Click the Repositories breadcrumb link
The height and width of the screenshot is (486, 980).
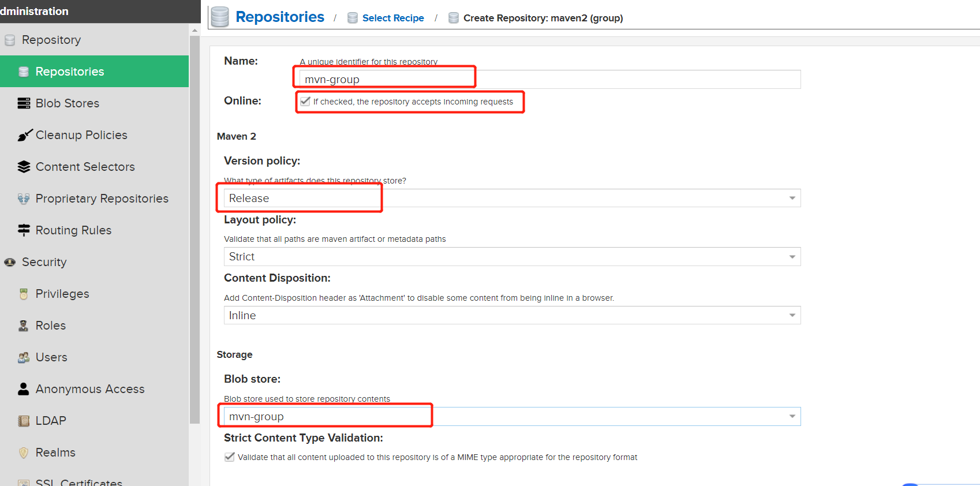280,17
